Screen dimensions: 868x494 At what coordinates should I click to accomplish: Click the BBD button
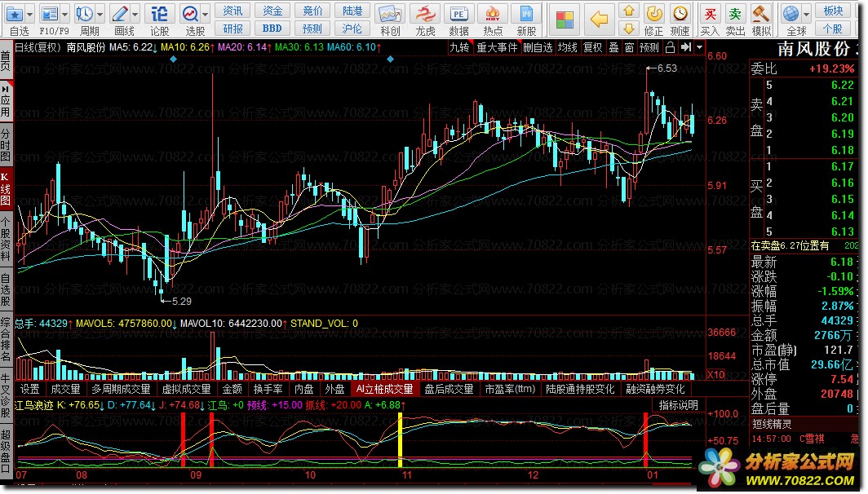272,29
